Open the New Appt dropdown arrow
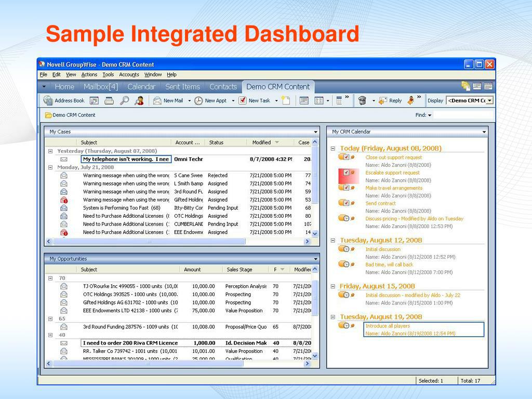 coord(233,101)
